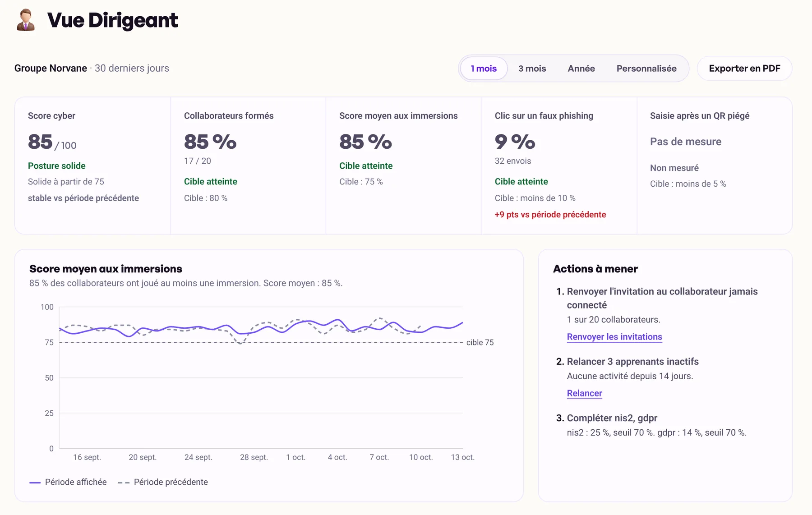This screenshot has height=515, width=812.
Task: Click the Posture solide status
Action: click(x=57, y=166)
